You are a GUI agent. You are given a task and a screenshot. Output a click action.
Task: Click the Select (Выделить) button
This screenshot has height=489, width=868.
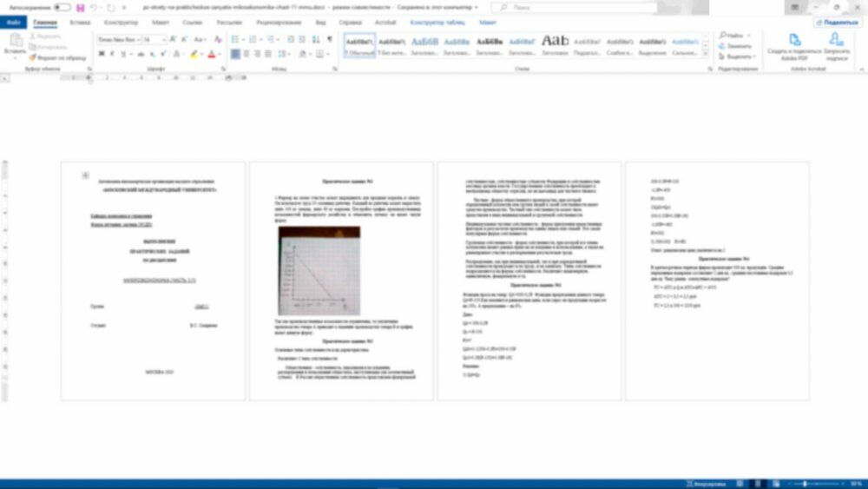737,56
